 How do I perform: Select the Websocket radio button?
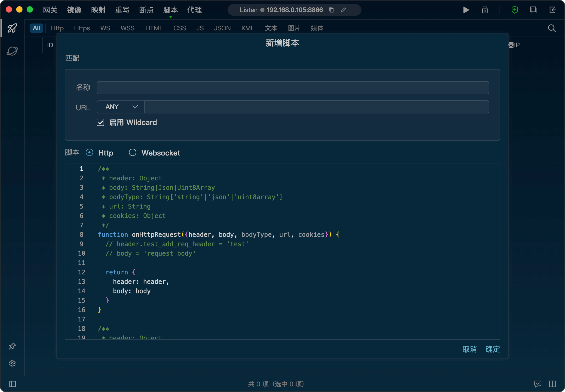(133, 153)
